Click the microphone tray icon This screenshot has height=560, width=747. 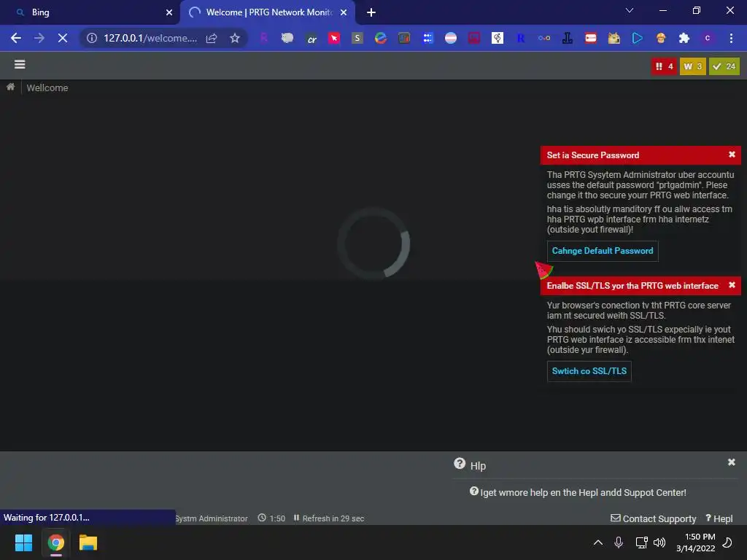[619, 542]
